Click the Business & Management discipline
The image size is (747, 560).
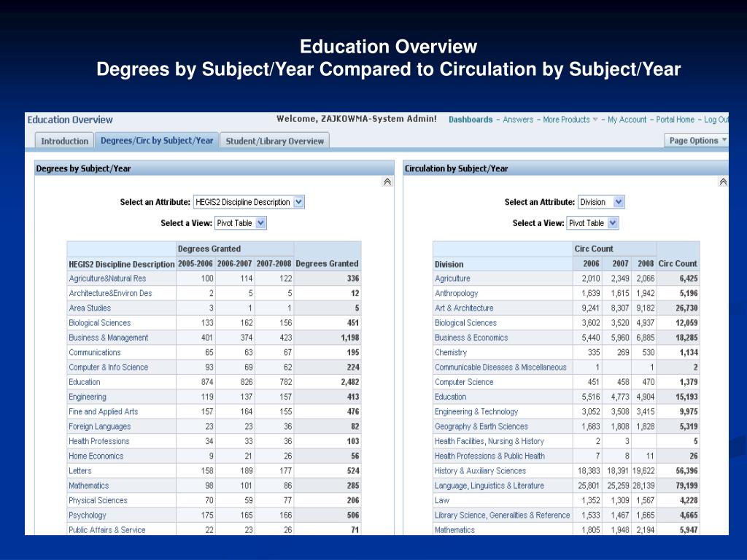(x=108, y=338)
